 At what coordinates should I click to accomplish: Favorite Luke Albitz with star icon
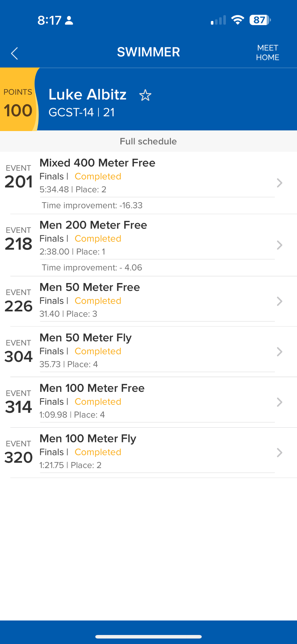tap(145, 95)
